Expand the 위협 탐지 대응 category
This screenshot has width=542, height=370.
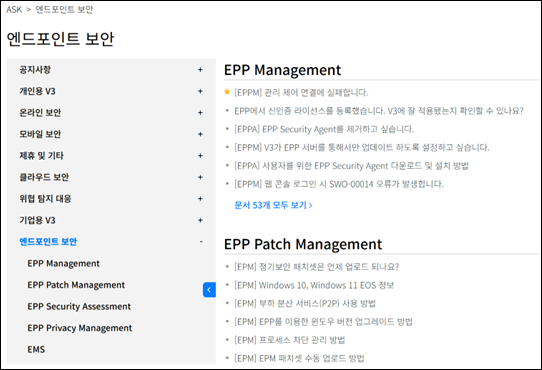[x=200, y=198]
